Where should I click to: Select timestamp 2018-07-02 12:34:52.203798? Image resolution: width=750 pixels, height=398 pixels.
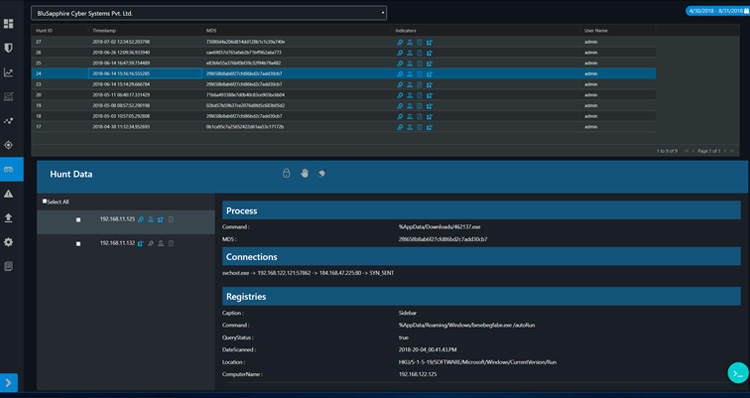click(121, 42)
